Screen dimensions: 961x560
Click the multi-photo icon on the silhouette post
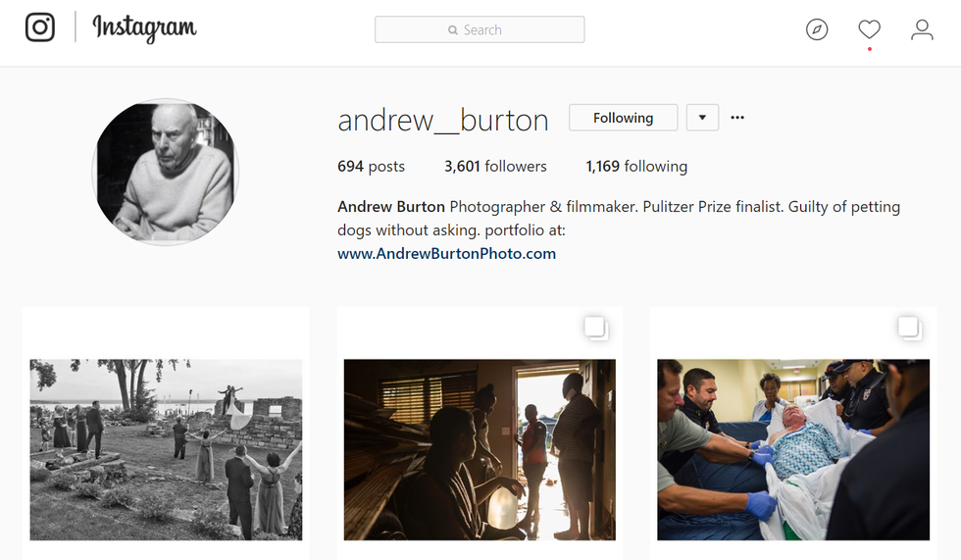[596, 328]
